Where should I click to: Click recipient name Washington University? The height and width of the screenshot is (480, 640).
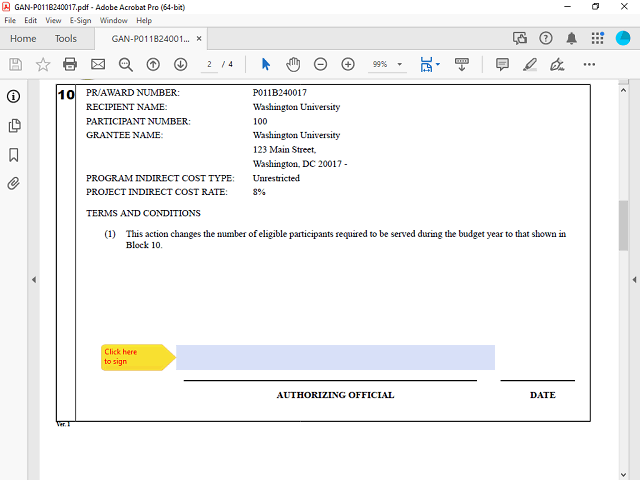point(296,107)
